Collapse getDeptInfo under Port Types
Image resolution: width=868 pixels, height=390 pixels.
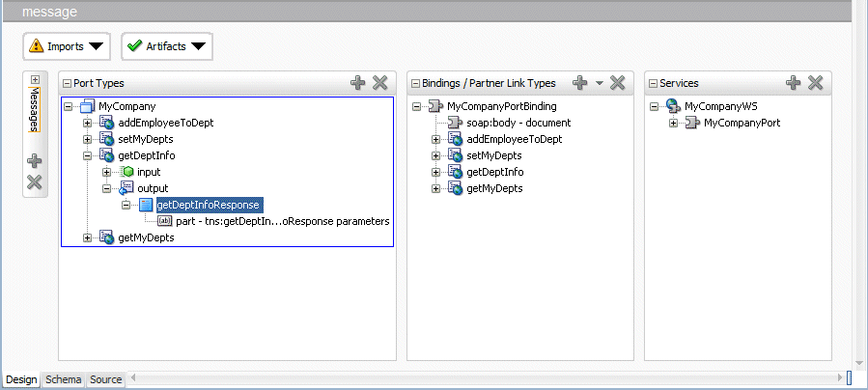(x=87, y=156)
